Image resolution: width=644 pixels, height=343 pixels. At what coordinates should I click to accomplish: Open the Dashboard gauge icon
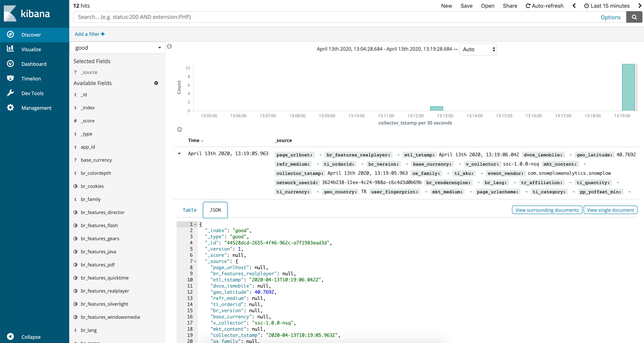10,64
